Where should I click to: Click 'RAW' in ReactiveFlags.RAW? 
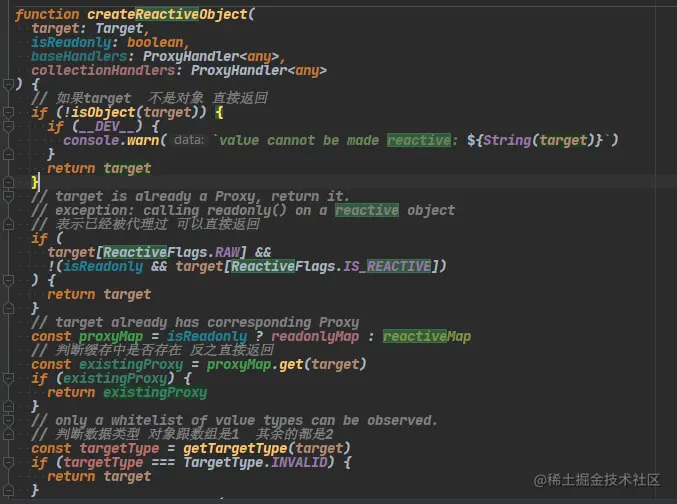coord(227,252)
